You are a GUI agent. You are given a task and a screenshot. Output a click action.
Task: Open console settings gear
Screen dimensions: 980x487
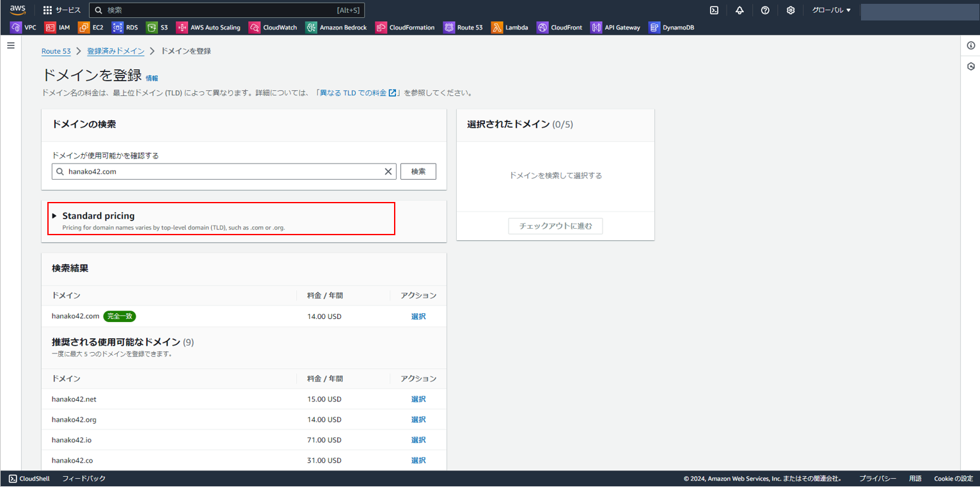791,10
